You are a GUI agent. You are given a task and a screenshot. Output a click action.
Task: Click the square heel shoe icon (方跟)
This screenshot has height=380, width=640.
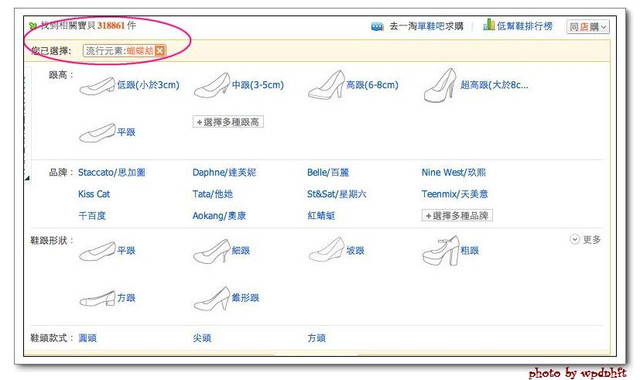point(97,298)
